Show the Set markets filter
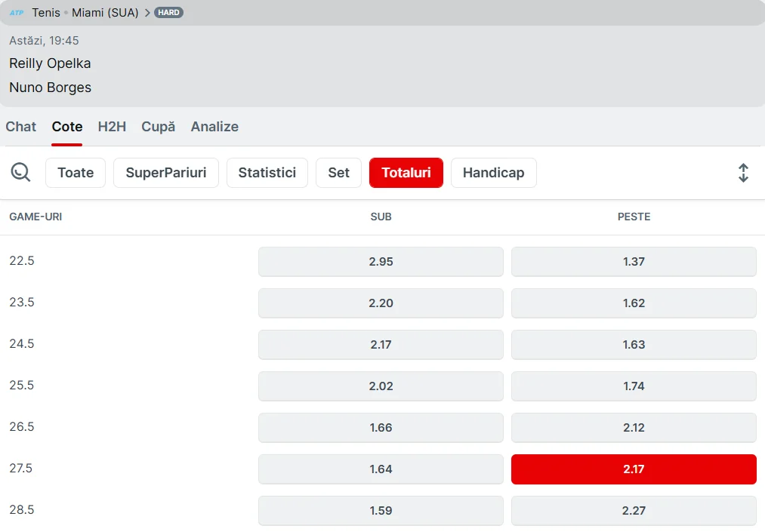Screen dimensions: 765x532 338,173
